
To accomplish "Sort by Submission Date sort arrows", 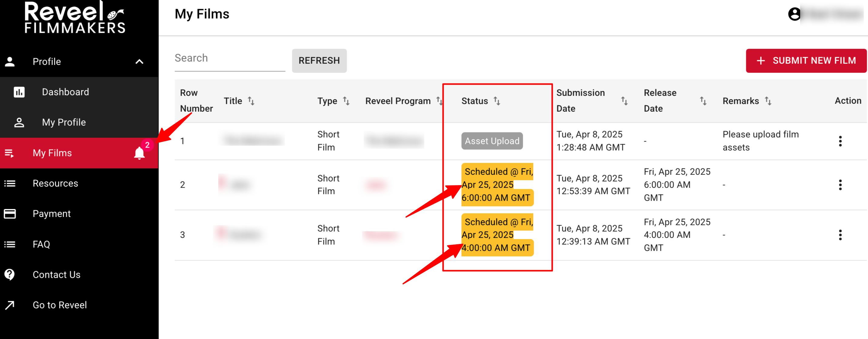I will 624,101.
